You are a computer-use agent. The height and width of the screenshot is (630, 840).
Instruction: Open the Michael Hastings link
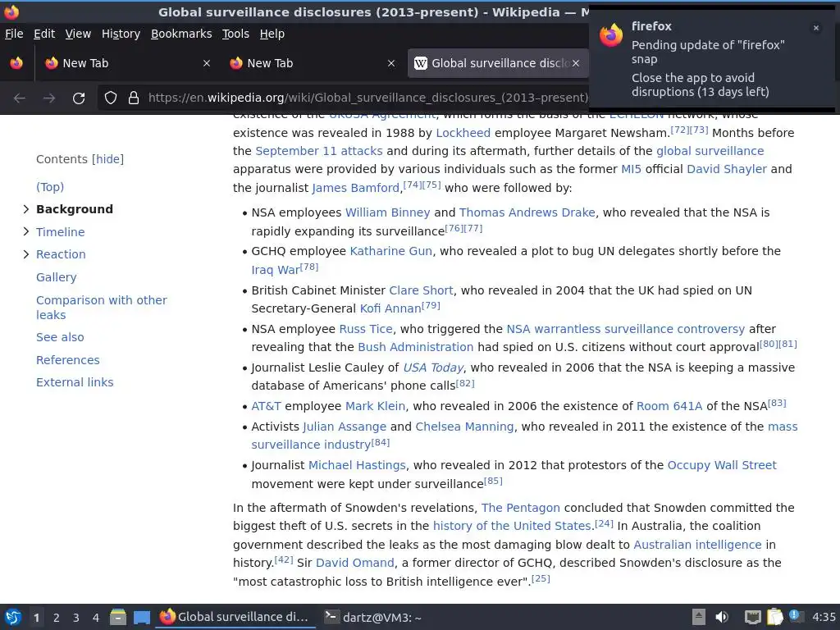(357, 466)
